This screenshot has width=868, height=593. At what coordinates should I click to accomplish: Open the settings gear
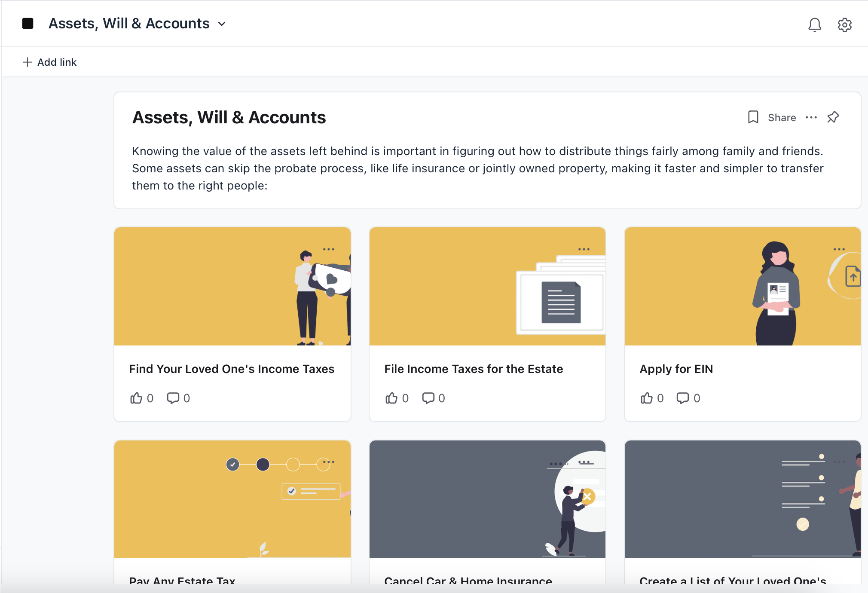844,24
